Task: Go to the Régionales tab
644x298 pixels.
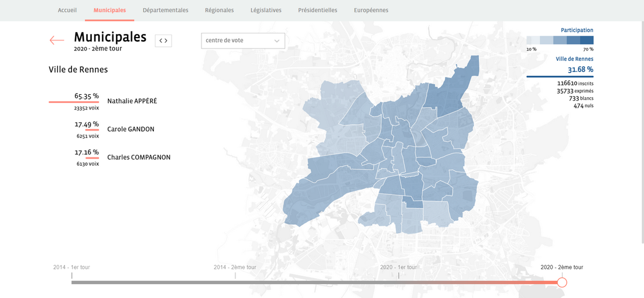Action: (220, 11)
